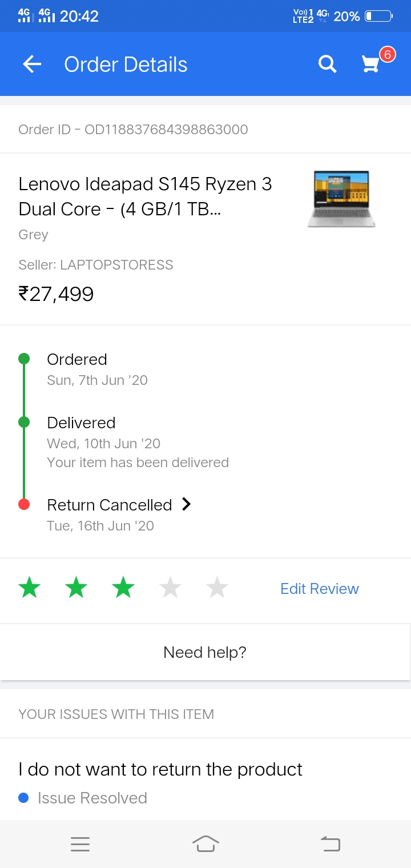This screenshot has height=868, width=411.
Task: Tap the Delivered status entry
Action: tap(81, 423)
